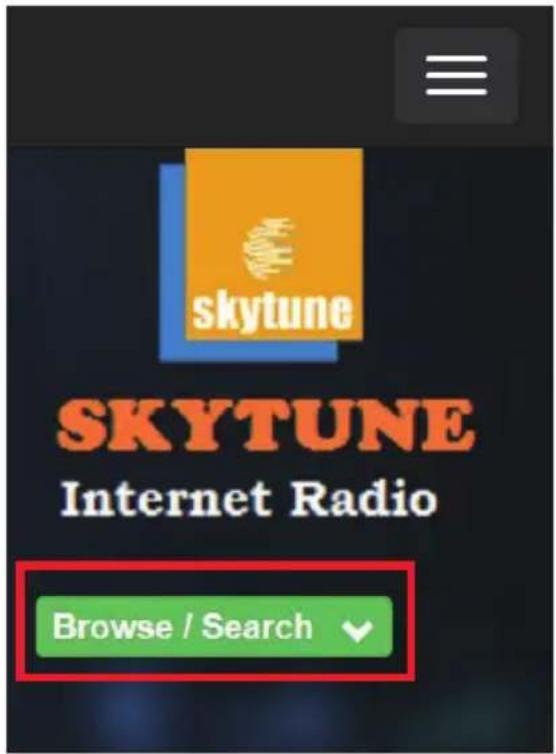Viewport: 556px width, 754px height.
Task: Click the down arrow beside Search
Action: coord(357,630)
